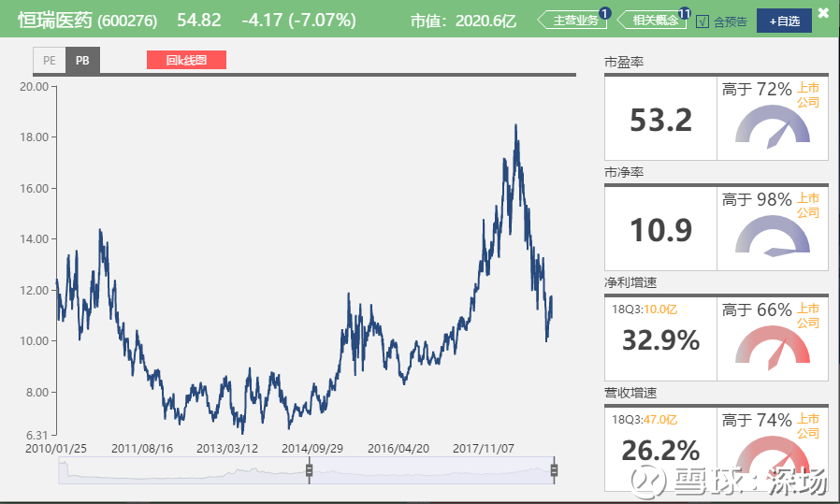Open the 相关概念 tag
Image resolution: width=840 pixels, height=504 pixels.
653,21
